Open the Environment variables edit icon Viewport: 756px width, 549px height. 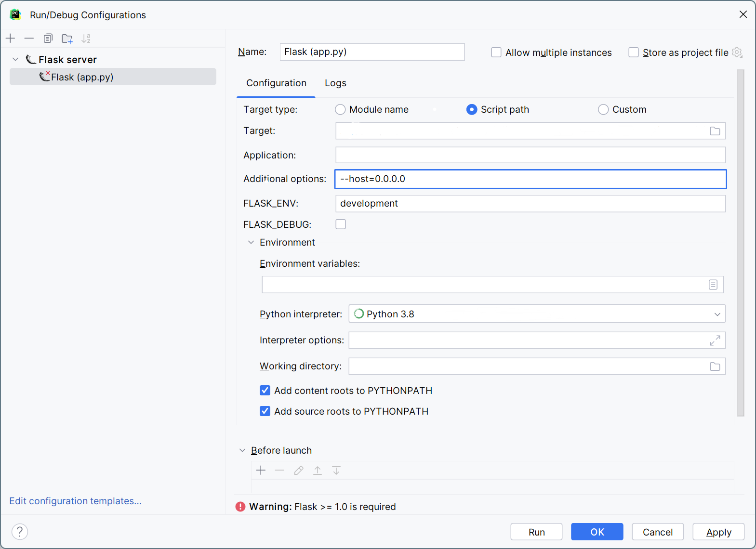713,285
